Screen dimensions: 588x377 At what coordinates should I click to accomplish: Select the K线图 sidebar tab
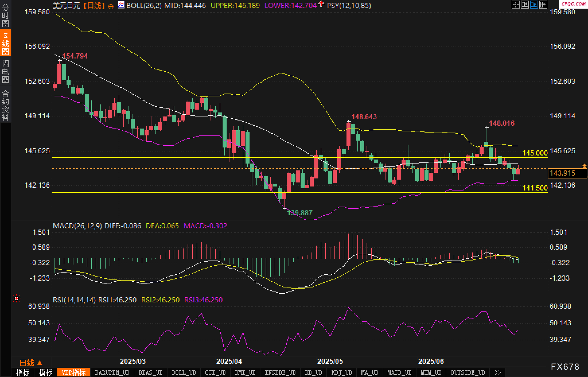point(5,43)
